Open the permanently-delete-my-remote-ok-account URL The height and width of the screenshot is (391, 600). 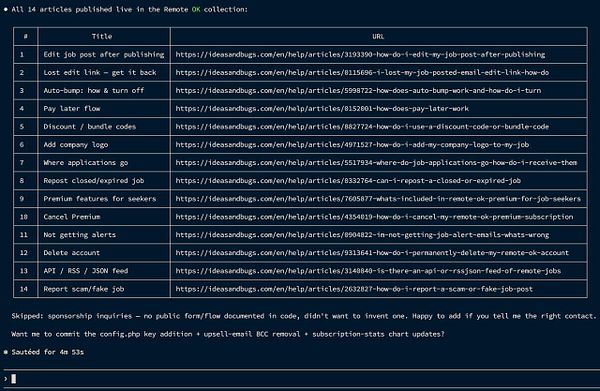coord(372,253)
